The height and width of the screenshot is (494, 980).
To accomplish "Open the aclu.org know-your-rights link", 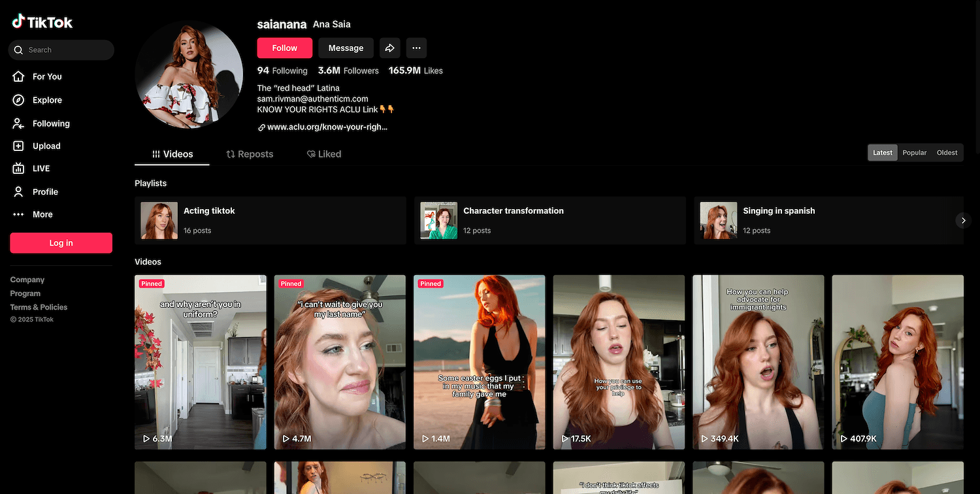I will pyautogui.click(x=327, y=127).
